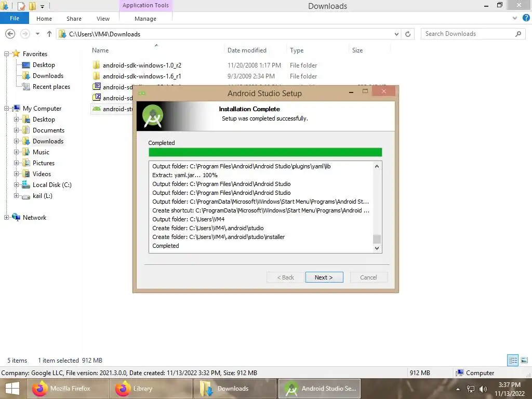Open the address bar history dropdown
This screenshot has height=399, width=532.
click(396, 34)
